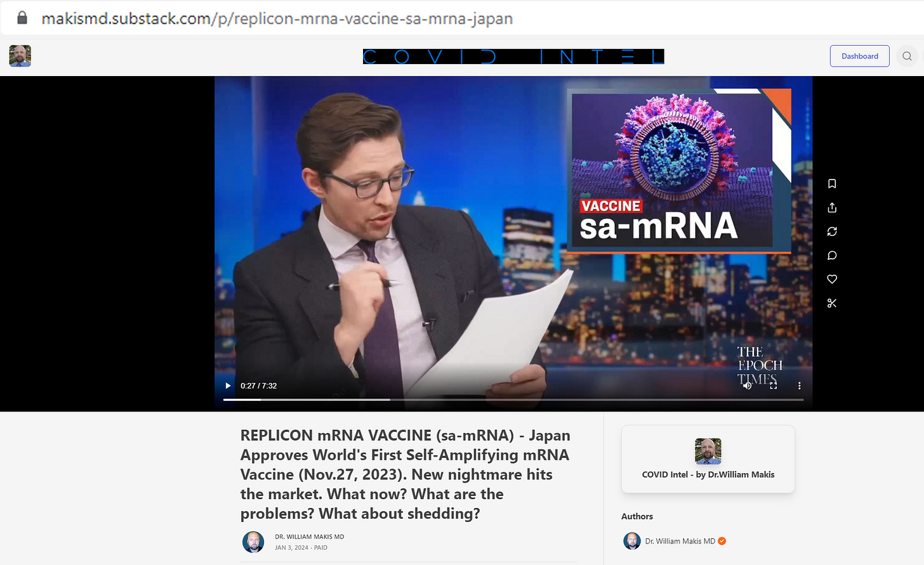The image size is (924, 565).
Task: Open the search magnifier icon
Action: (907, 56)
